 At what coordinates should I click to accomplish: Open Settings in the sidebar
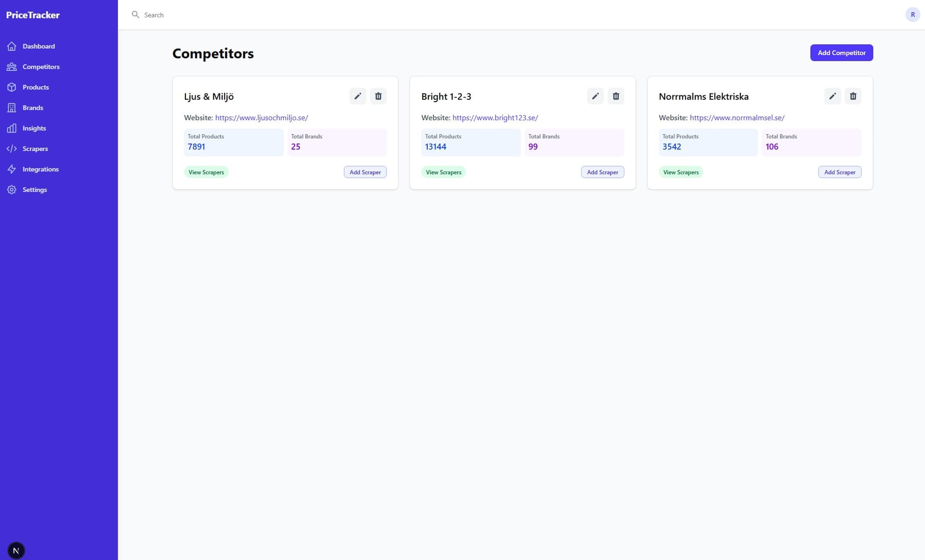point(35,190)
